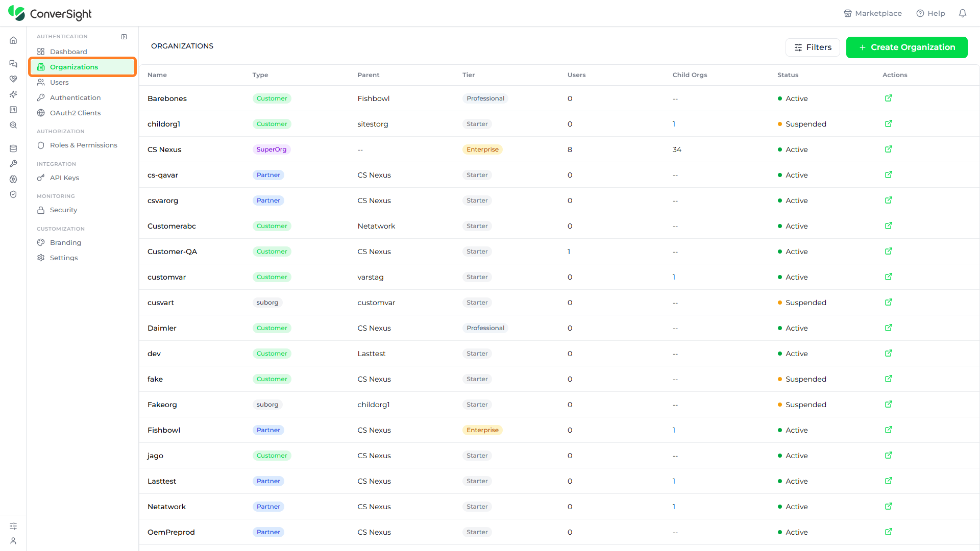Open the user profile icon at rail bottom
The width and height of the screenshot is (980, 551).
coord(13,541)
